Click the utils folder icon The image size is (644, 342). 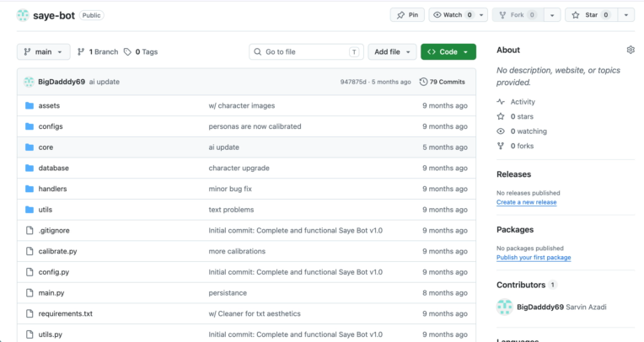coord(30,210)
